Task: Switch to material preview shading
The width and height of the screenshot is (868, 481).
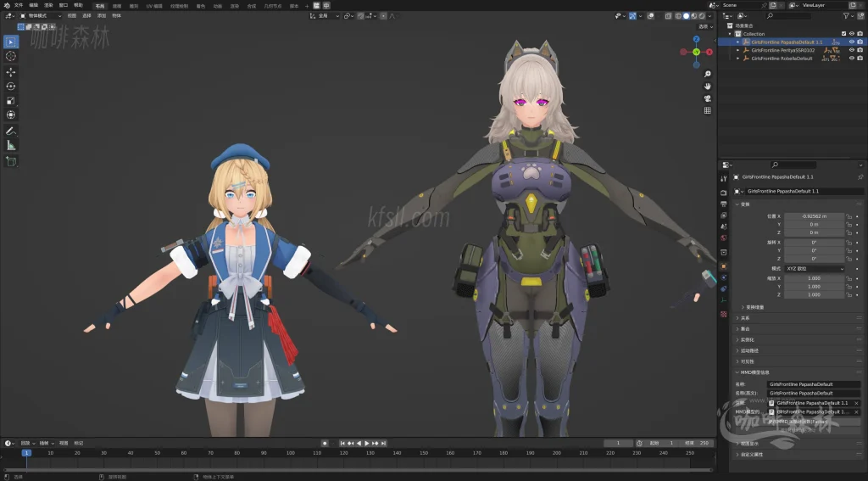Action: 694,16
